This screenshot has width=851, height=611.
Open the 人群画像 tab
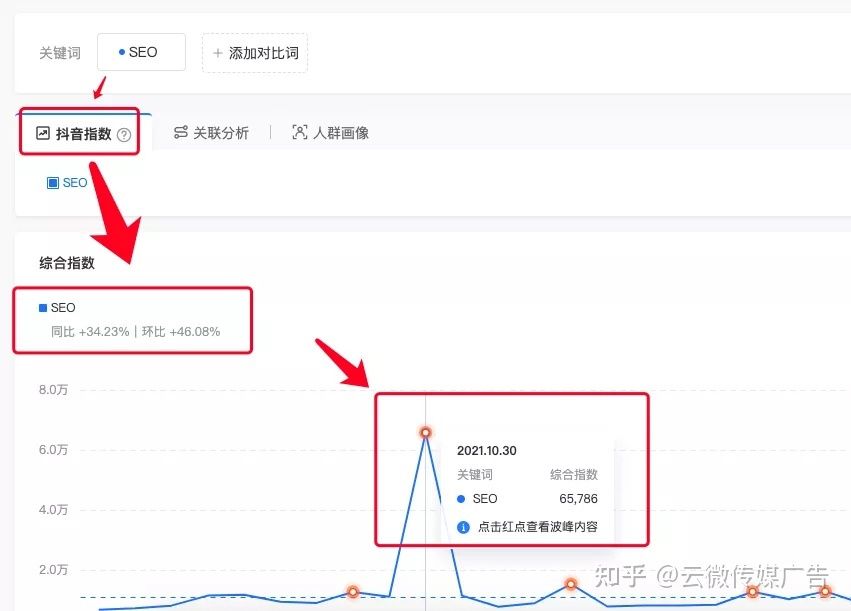click(x=330, y=131)
